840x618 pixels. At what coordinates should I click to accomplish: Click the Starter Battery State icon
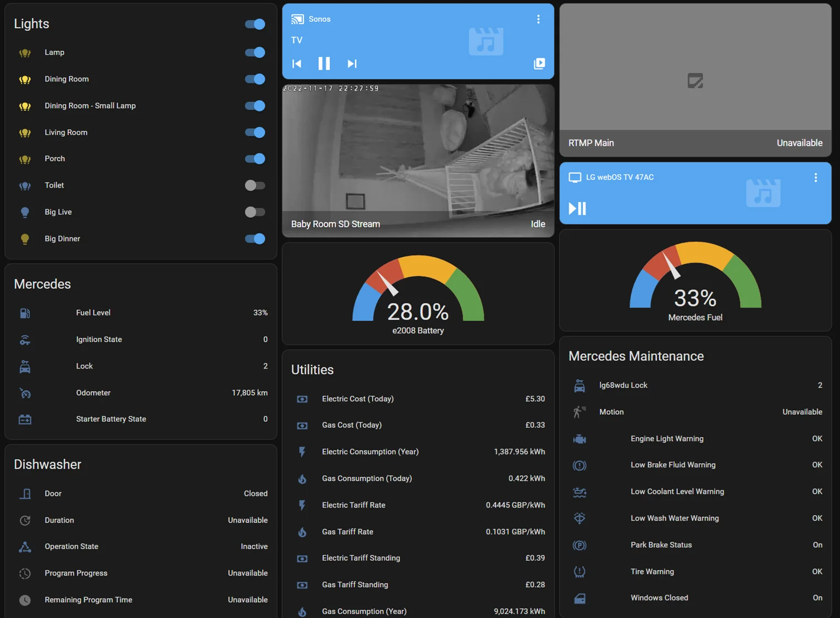[25, 420]
